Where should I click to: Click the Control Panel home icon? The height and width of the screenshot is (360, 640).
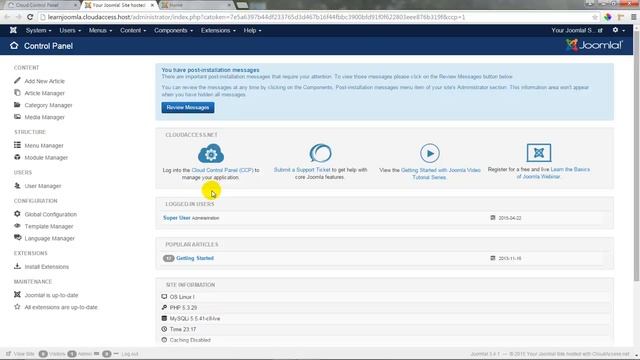point(14,46)
